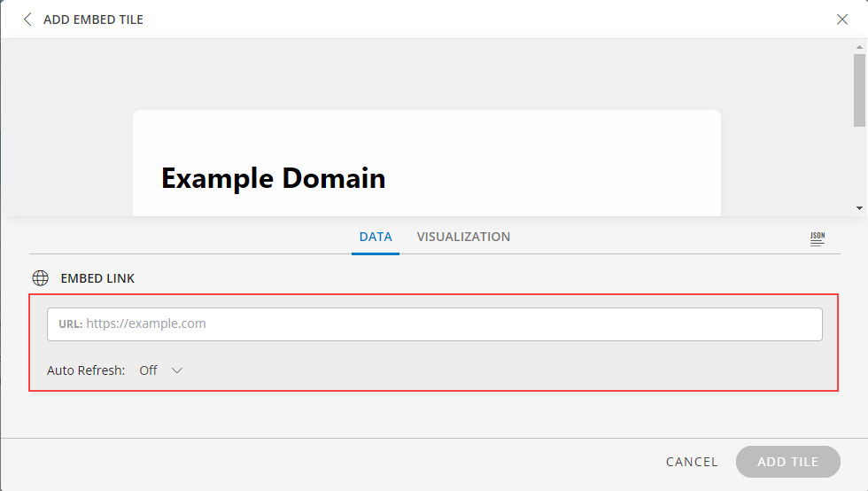Cancel adding the embed tile
The height and width of the screenshot is (491, 868).
692,462
